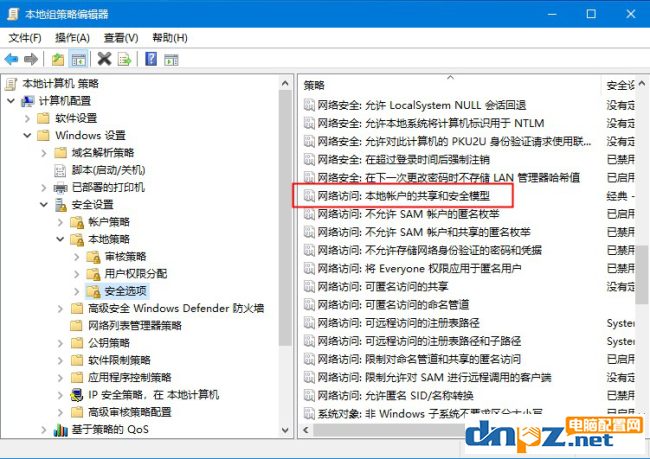This screenshot has height=459, width=650.
Task: Expand the 软件设置 node
Action: point(27,118)
